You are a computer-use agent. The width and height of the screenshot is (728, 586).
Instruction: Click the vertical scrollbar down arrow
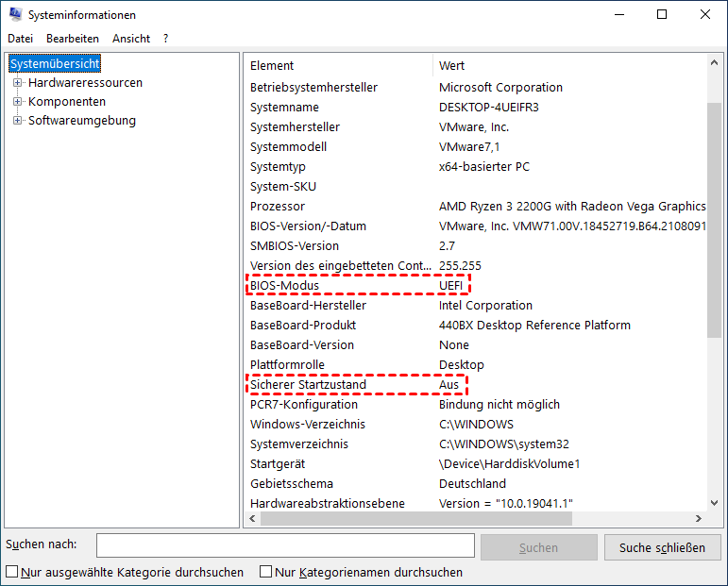point(714,503)
